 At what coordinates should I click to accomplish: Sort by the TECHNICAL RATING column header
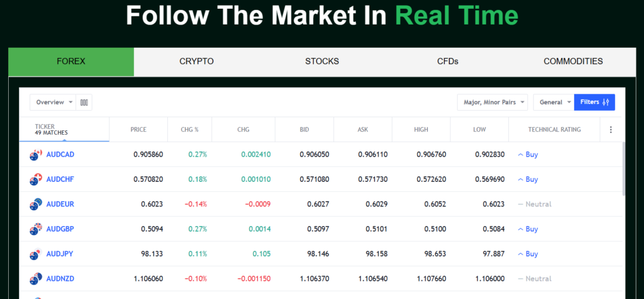pyautogui.click(x=554, y=130)
